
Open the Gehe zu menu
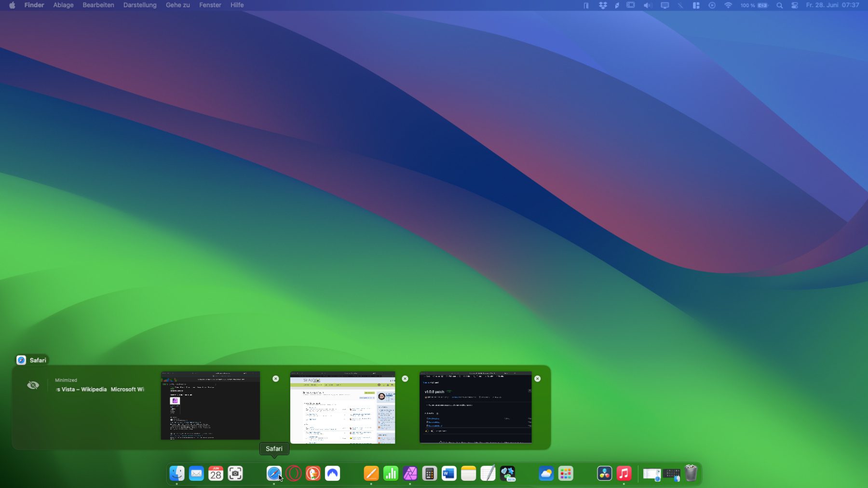click(177, 5)
